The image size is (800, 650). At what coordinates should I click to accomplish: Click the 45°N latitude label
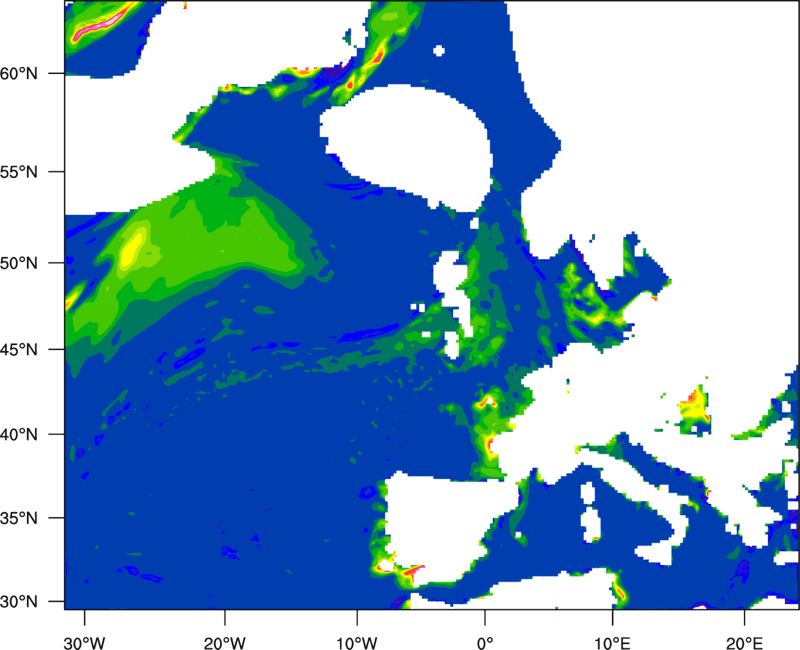tap(19, 349)
